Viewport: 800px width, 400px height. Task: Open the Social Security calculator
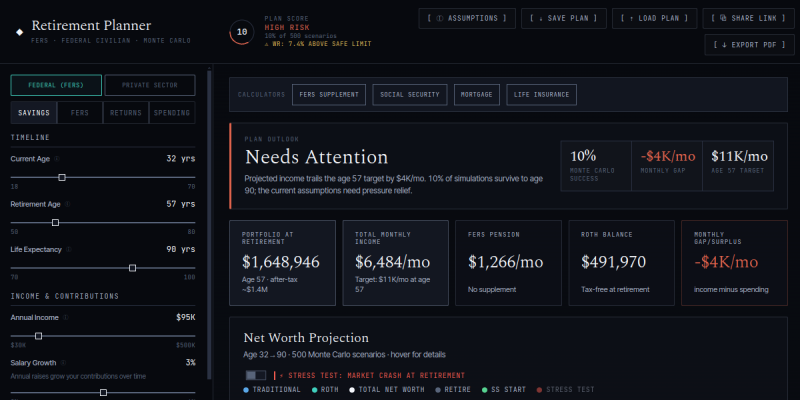coord(410,95)
